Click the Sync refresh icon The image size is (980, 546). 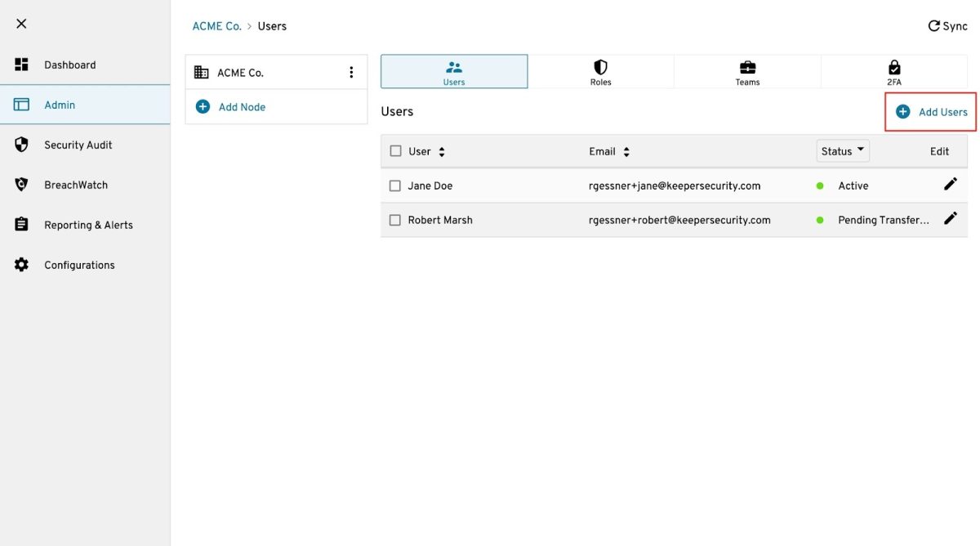(x=933, y=26)
